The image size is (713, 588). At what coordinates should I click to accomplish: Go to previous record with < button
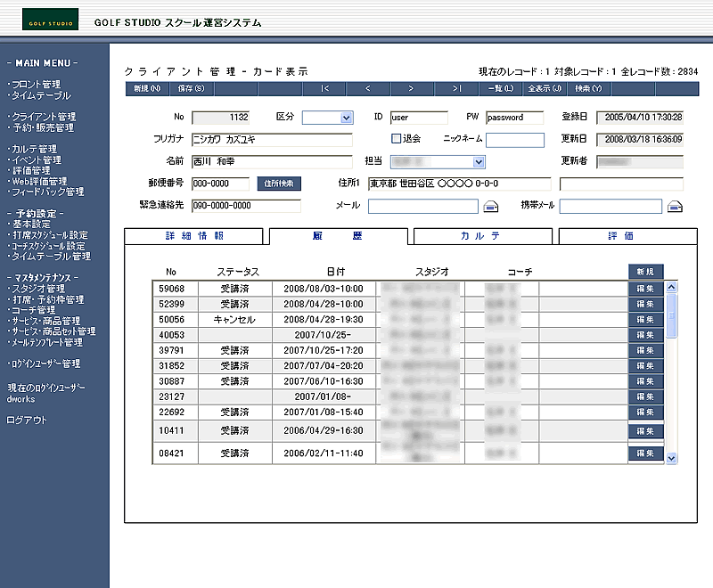[x=368, y=88]
